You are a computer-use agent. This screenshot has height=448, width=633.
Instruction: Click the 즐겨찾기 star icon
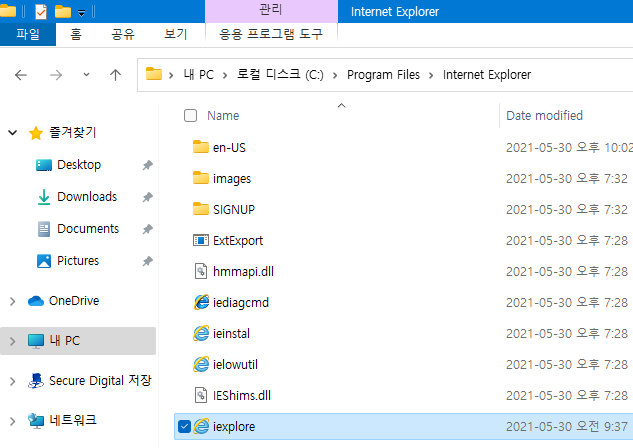point(36,133)
